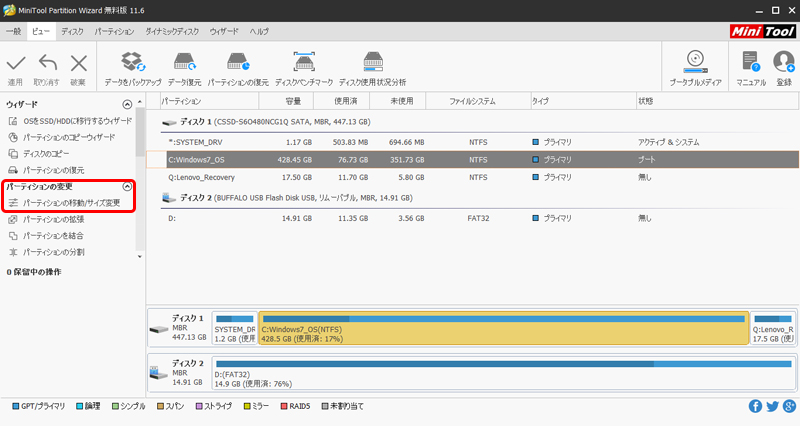This screenshot has width=800, height=426.
Task: Open the 一般 menu
Action: (13, 32)
